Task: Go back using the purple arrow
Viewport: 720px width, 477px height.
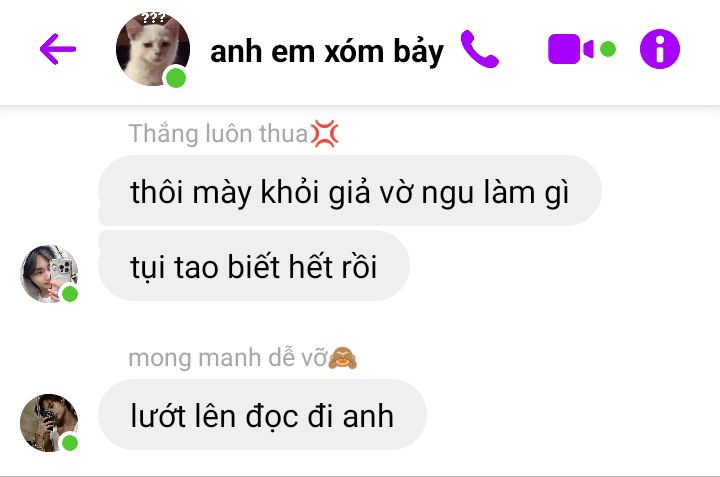Action: (x=58, y=49)
